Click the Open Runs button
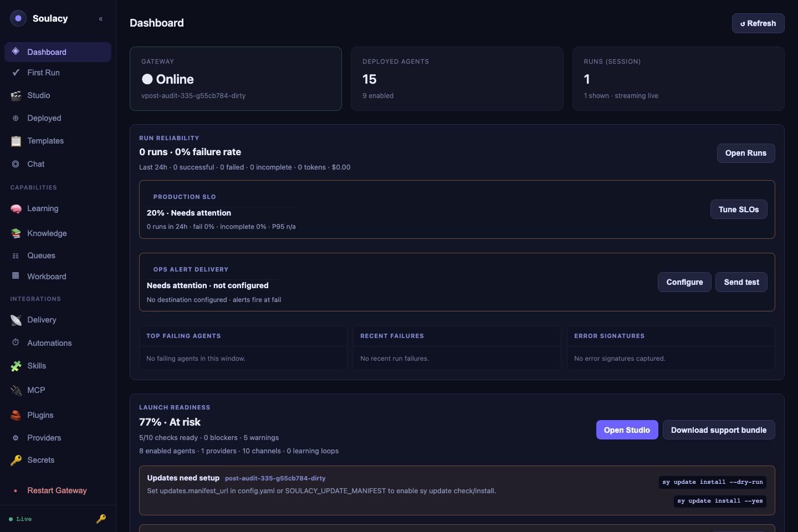 click(x=746, y=153)
